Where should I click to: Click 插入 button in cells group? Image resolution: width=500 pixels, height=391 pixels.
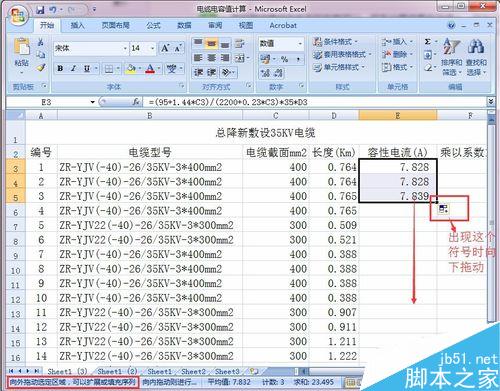[398, 42]
